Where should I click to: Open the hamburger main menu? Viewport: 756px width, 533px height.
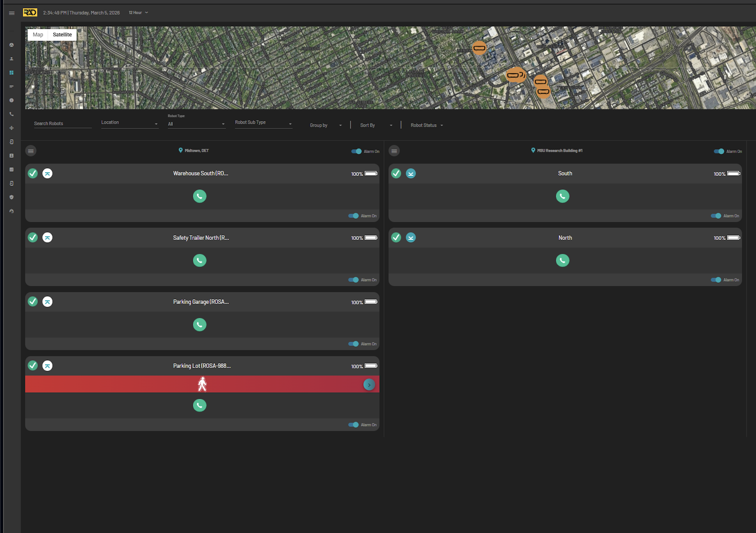(12, 13)
